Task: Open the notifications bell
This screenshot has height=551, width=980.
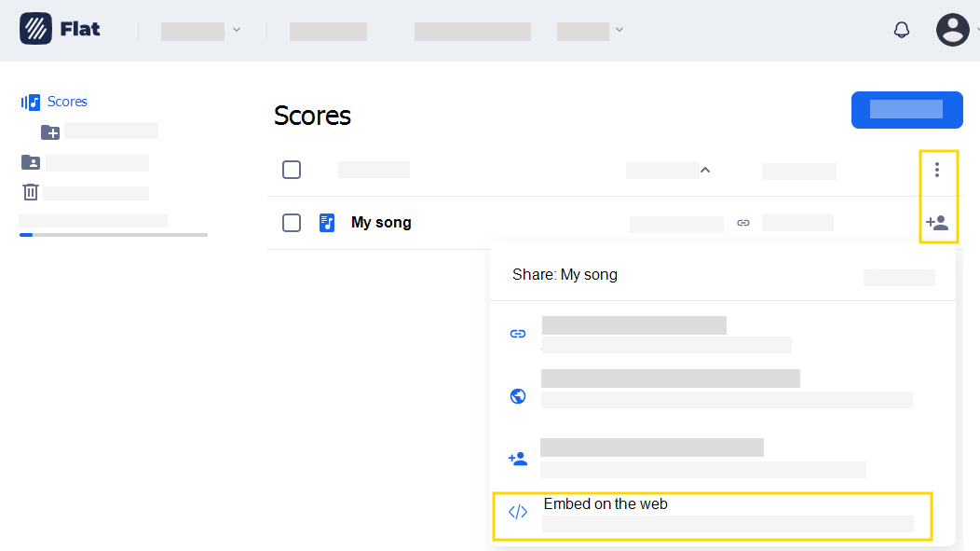Action: pyautogui.click(x=901, y=30)
